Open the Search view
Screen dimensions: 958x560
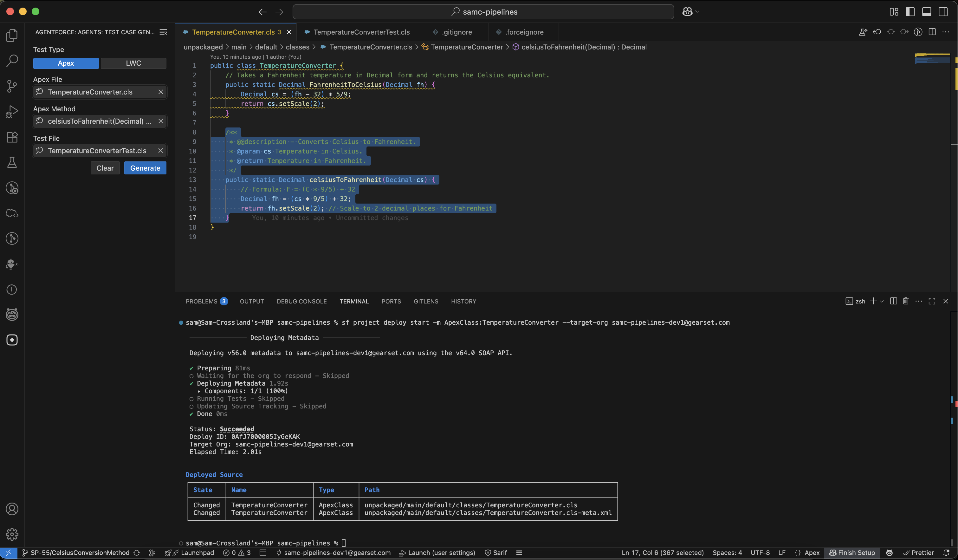click(12, 61)
